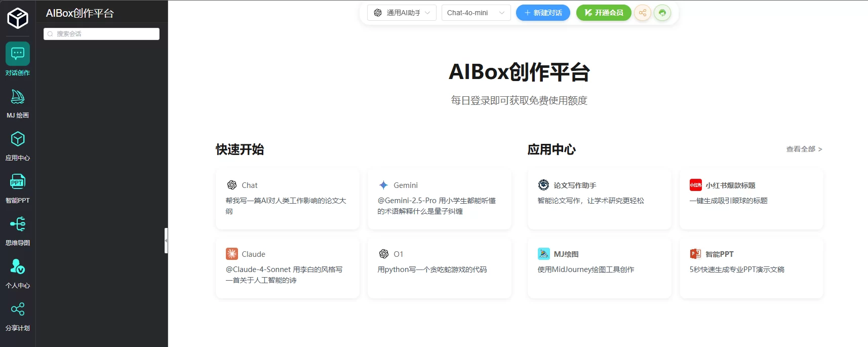Collapse the sidebar using the divider handle
Screen dimensions: 868x347
(166, 241)
